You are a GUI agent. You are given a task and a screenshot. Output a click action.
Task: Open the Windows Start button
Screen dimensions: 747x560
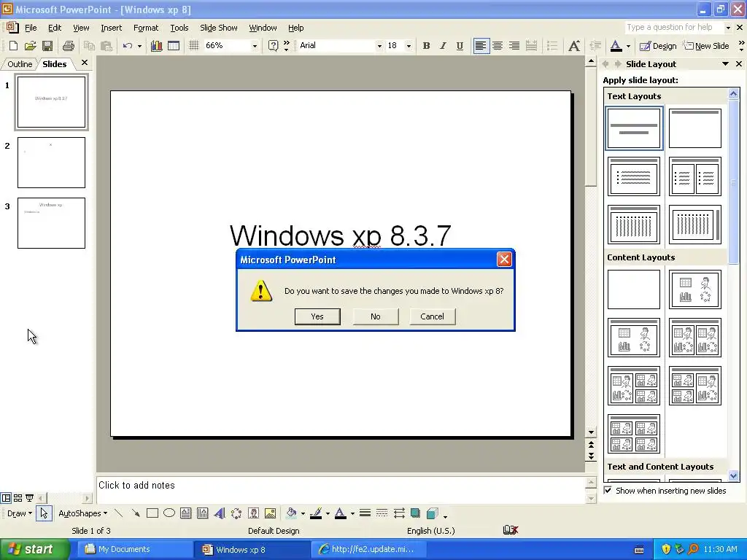click(34, 549)
